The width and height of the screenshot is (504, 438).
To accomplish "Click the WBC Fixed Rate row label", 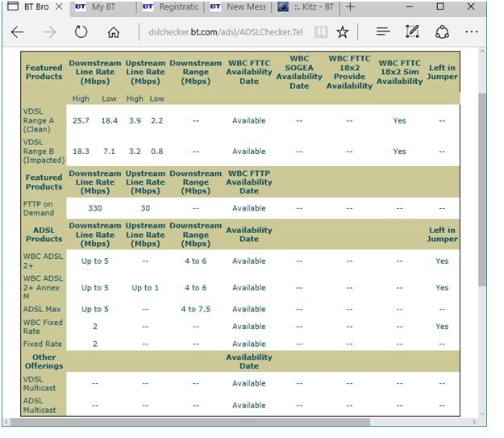I will pos(43,327).
